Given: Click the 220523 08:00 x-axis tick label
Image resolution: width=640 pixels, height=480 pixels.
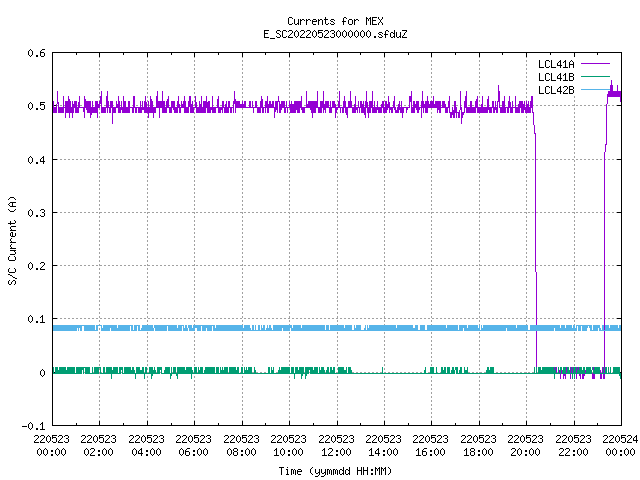Looking at the screenshot, I should pos(242,446).
